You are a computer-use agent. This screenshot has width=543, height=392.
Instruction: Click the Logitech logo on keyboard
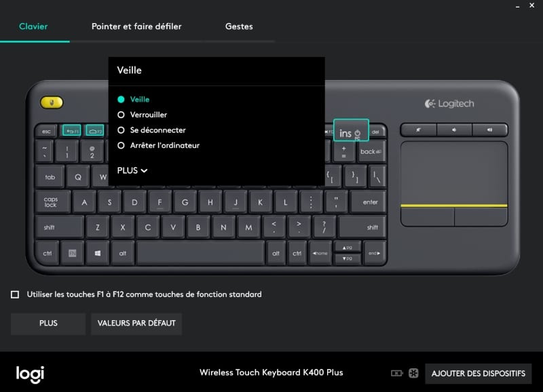point(449,104)
